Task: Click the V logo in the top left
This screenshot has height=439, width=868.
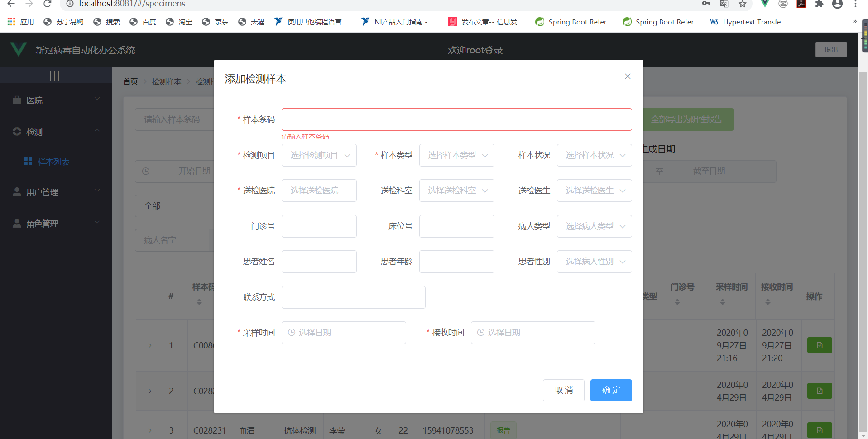Action: click(x=18, y=49)
